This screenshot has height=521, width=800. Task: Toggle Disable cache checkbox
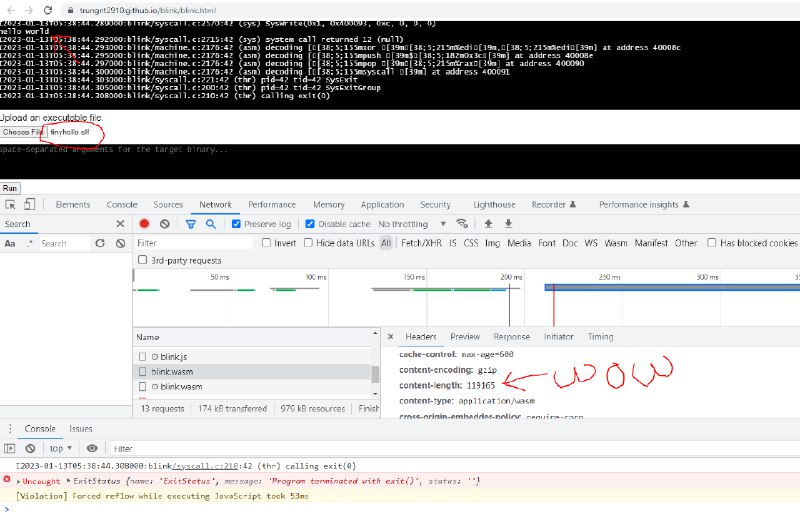[310, 224]
